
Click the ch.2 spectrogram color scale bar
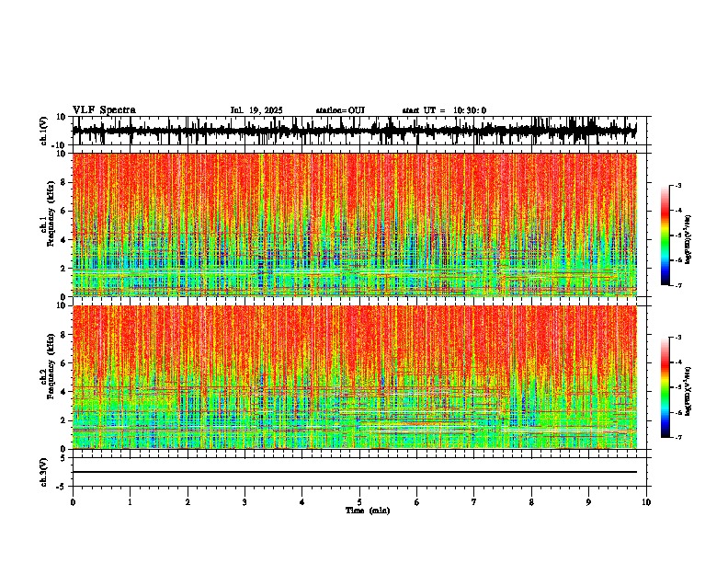point(665,387)
